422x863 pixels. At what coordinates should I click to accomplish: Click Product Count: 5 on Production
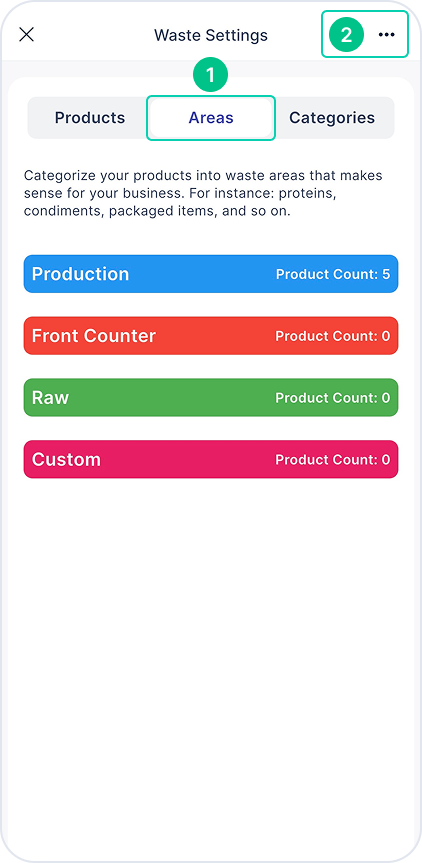(x=333, y=274)
